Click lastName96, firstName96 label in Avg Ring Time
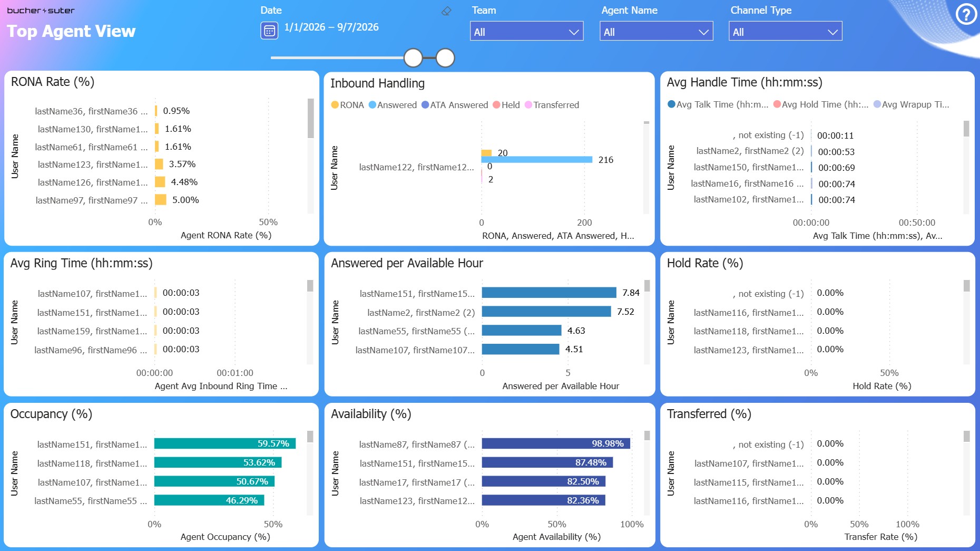Screen dimensions: 980x551 coord(91,350)
